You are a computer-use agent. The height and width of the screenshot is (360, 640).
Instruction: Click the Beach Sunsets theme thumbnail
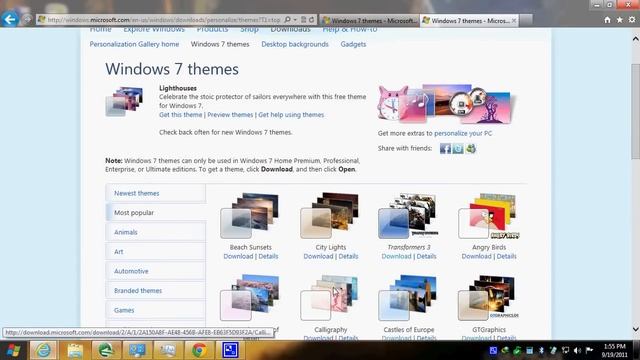point(250,216)
